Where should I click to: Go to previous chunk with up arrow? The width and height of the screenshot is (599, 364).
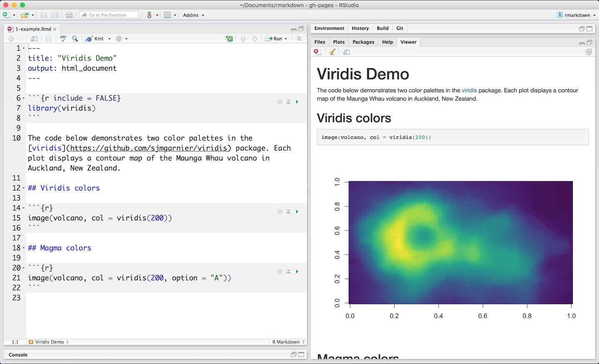tap(243, 39)
